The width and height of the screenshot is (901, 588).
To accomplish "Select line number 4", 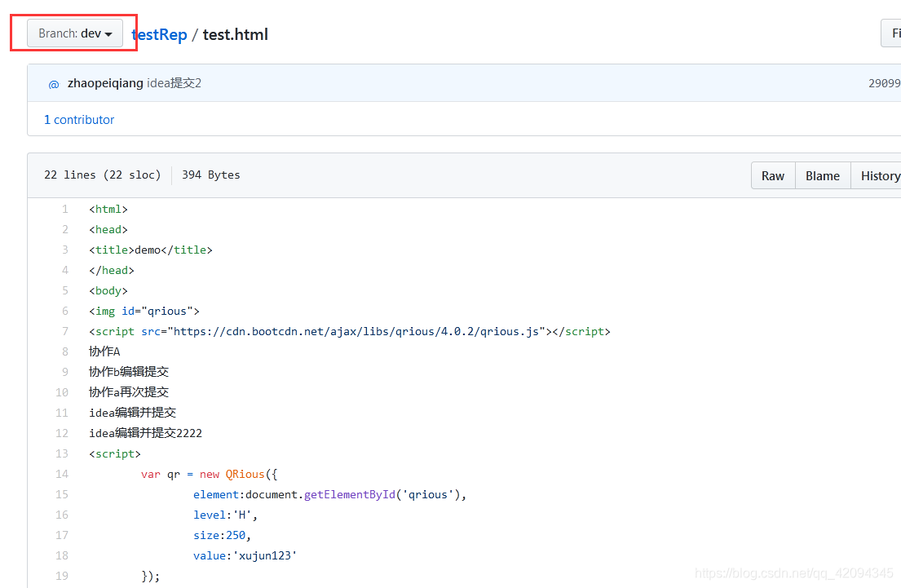I will (65, 270).
